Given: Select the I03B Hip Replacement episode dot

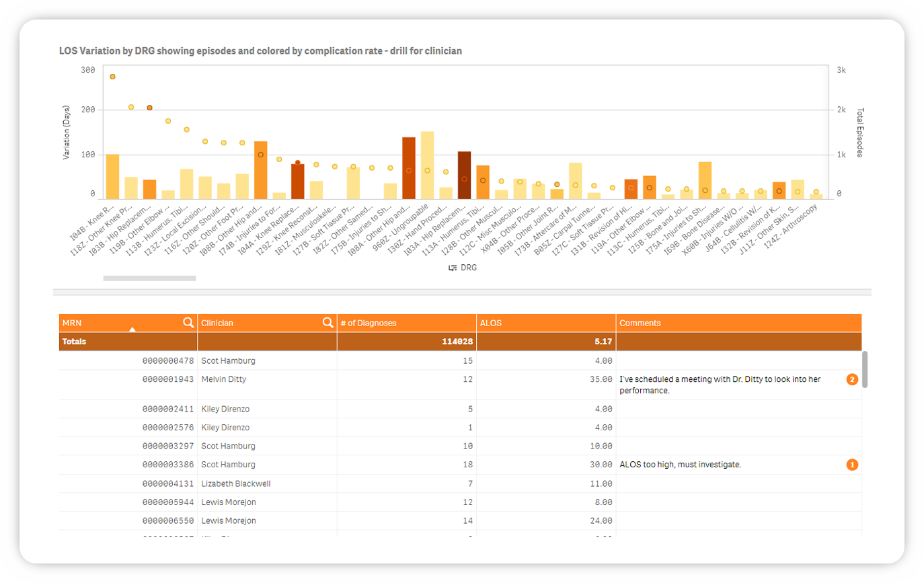Looking at the screenshot, I should (x=149, y=108).
